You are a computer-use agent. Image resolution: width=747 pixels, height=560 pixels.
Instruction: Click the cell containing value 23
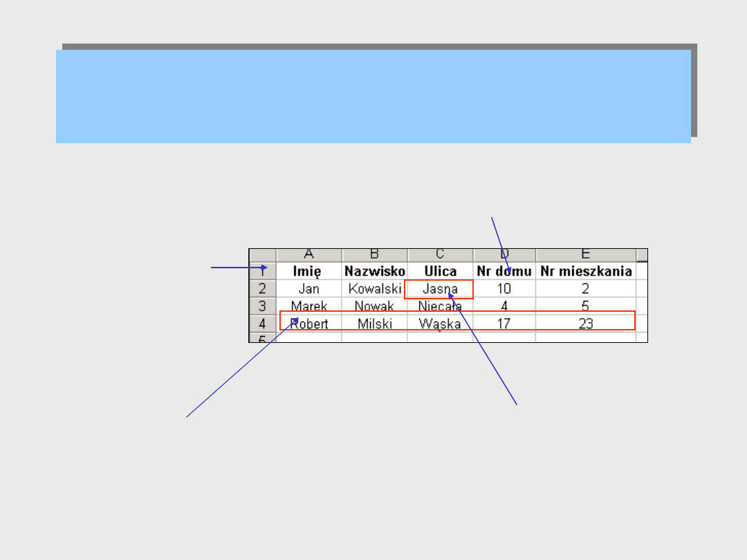[586, 323]
